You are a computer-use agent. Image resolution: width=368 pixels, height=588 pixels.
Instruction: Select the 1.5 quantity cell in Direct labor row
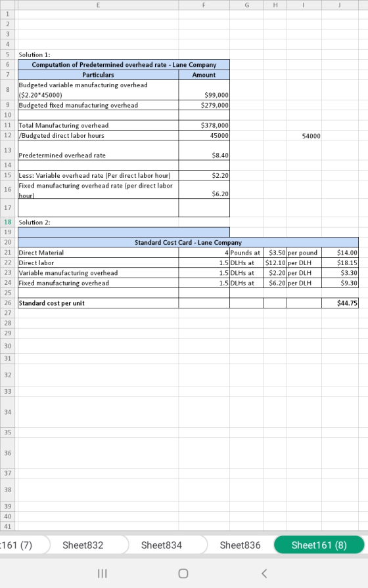tap(204, 262)
